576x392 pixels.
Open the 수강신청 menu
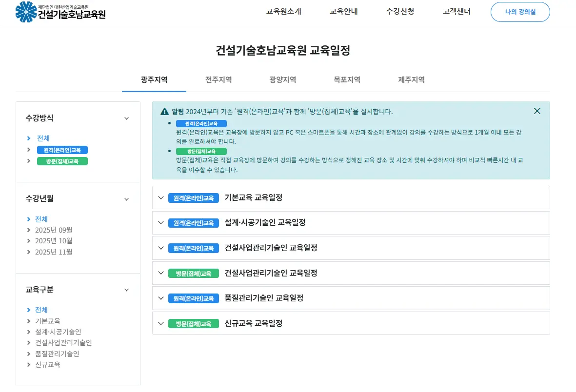pos(400,12)
